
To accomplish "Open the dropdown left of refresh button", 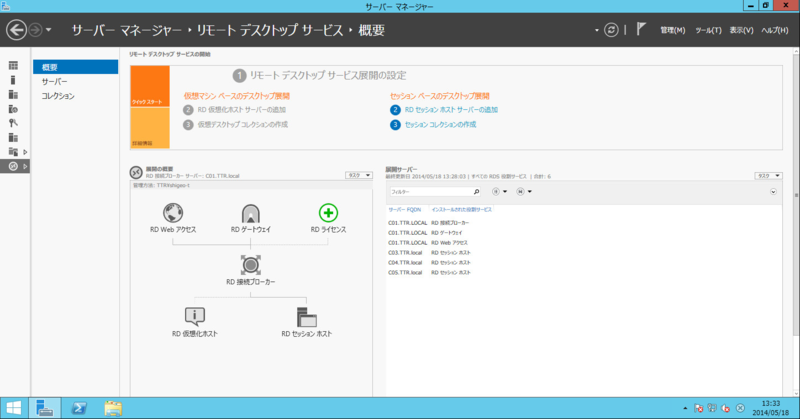I will tap(596, 30).
